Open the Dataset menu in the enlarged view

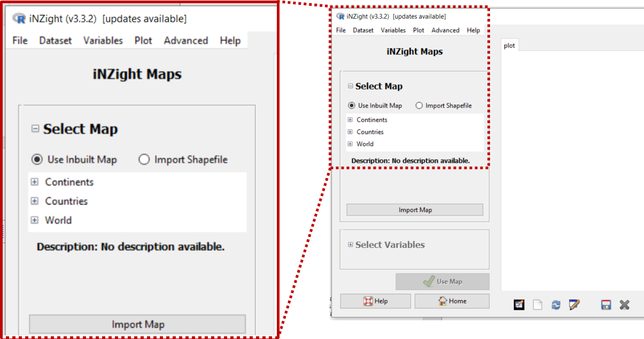pyautogui.click(x=55, y=41)
